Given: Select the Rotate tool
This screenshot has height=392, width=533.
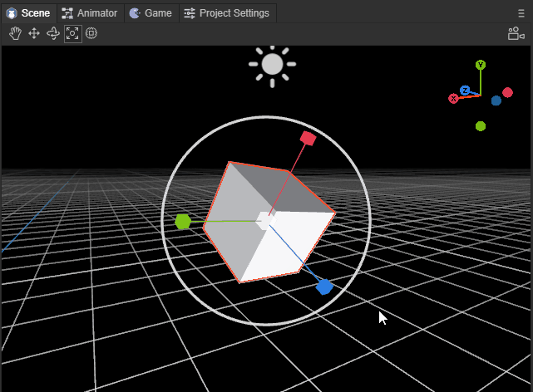Looking at the screenshot, I should 53,33.
